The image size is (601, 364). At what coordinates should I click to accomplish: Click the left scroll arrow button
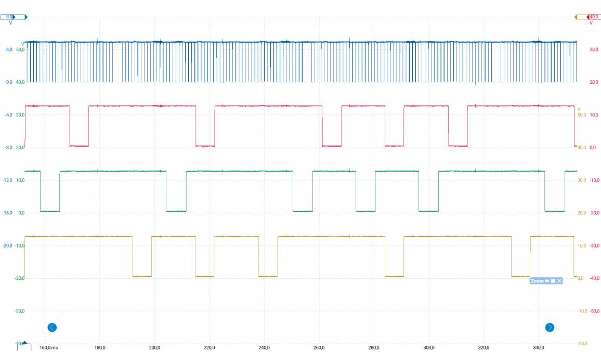52,328
